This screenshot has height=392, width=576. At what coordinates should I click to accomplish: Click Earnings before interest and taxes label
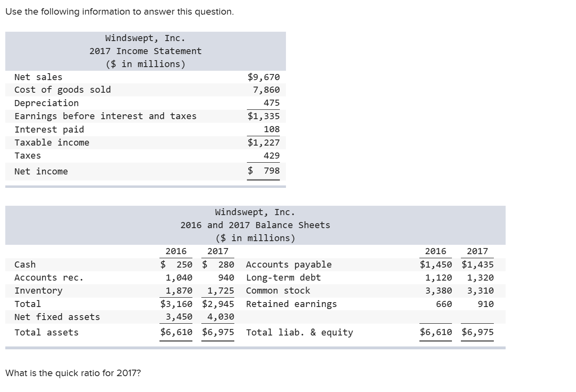coord(105,116)
